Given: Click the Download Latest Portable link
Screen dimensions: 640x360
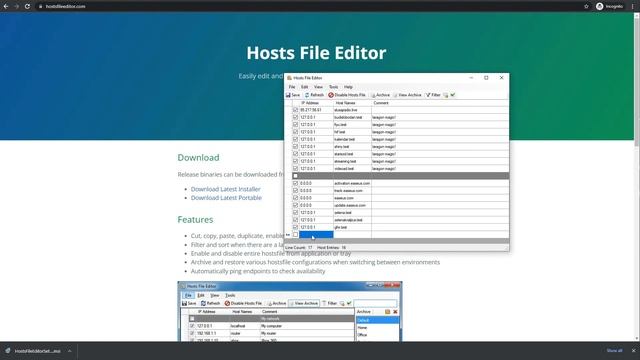Looking at the screenshot, I should click(226, 198).
